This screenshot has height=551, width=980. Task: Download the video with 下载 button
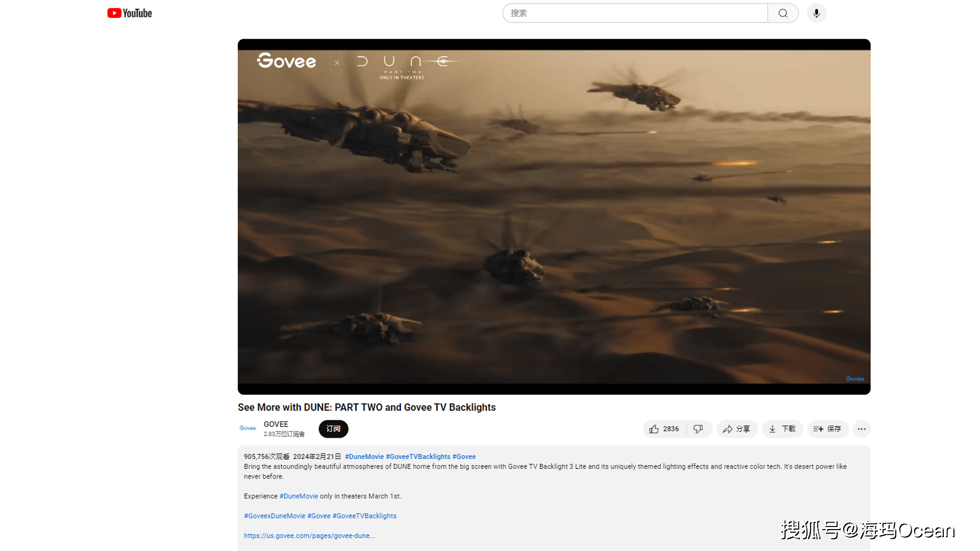[x=782, y=429]
